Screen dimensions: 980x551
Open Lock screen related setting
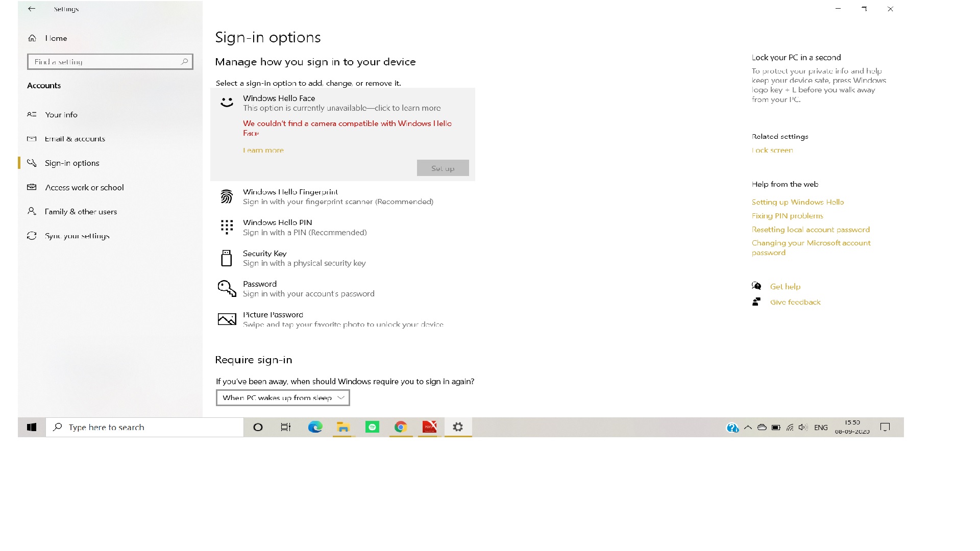[x=772, y=151]
